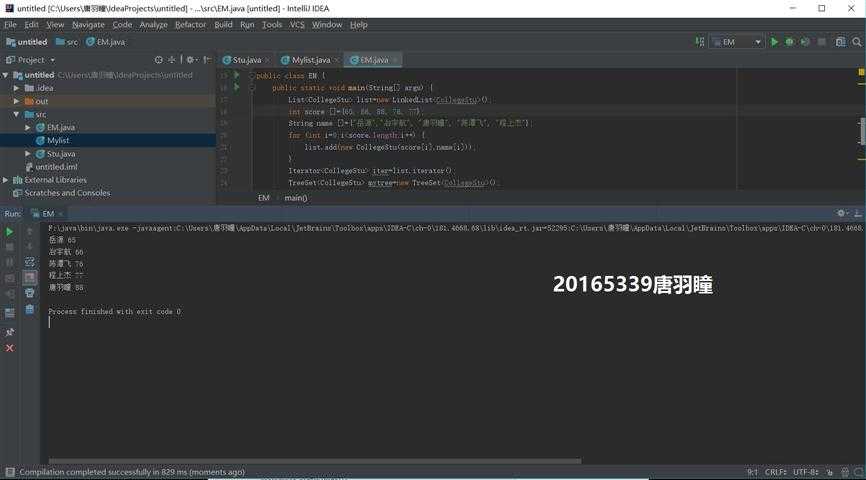Collapse all in the Project panel
Screen dimensions: 866x480
(x=172, y=60)
